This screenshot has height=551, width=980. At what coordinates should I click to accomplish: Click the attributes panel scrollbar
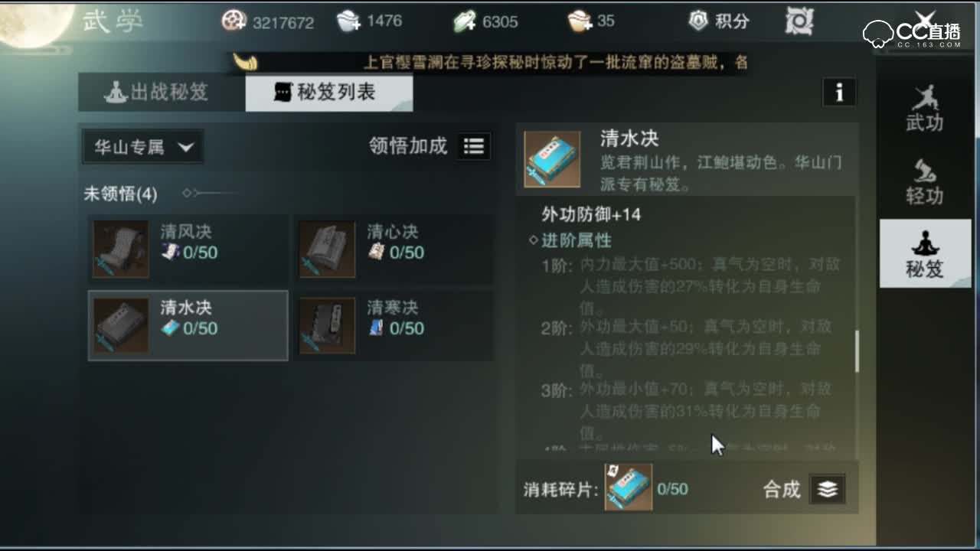pyautogui.click(x=856, y=350)
